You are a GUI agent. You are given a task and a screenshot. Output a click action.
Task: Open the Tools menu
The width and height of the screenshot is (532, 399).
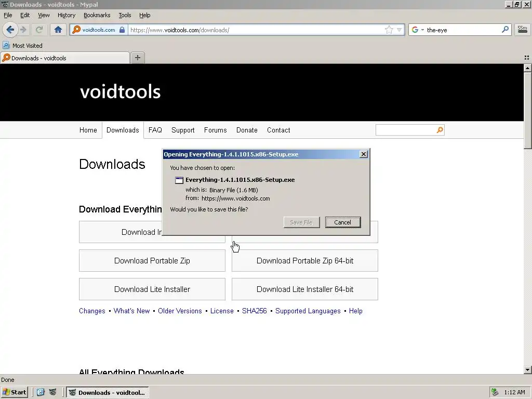click(125, 15)
